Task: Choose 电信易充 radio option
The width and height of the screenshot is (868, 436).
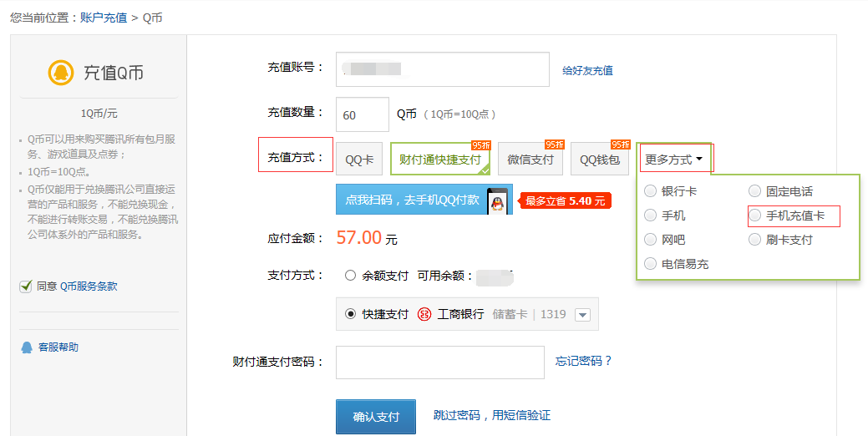Action: point(651,264)
